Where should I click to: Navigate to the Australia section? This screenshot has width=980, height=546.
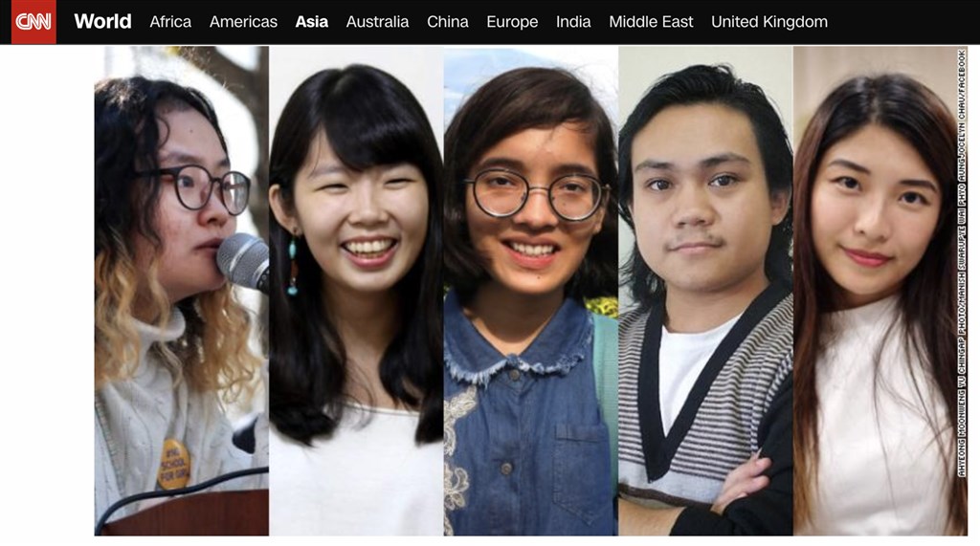point(377,22)
